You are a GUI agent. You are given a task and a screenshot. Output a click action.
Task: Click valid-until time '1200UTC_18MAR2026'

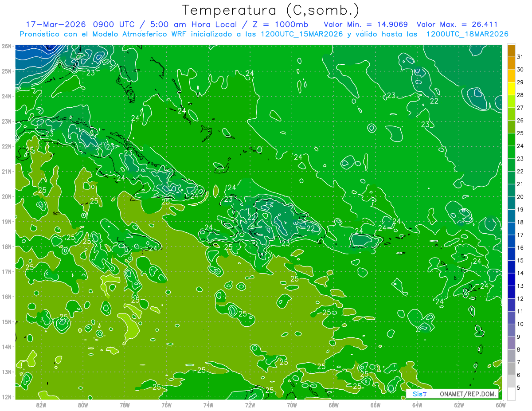click(467, 34)
